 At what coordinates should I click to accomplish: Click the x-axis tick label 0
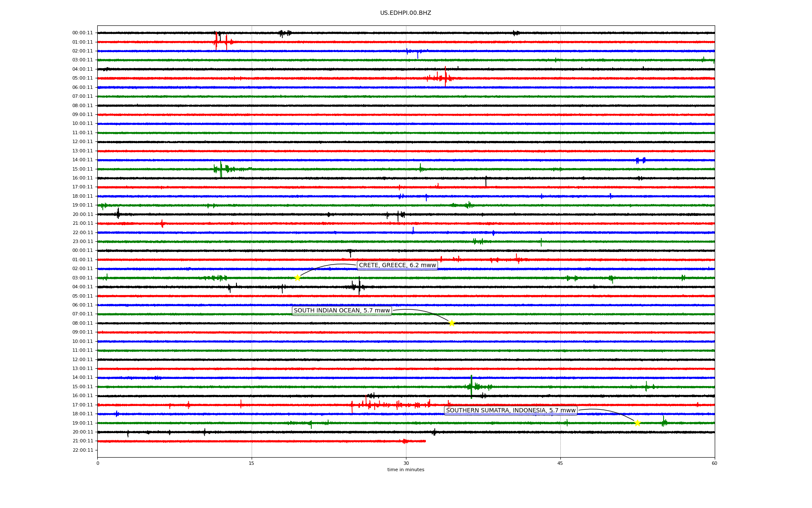pyautogui.click(x=98, y=463)
